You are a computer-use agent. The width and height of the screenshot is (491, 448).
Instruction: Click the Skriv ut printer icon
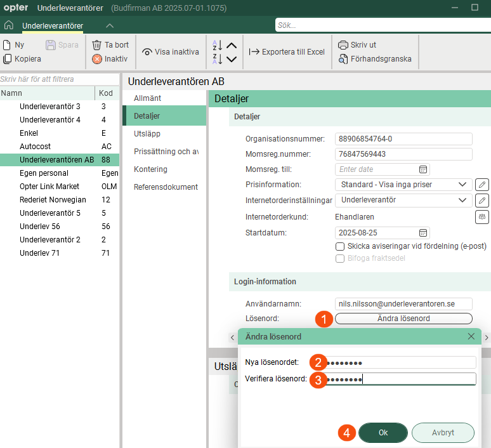click(343, 45)
